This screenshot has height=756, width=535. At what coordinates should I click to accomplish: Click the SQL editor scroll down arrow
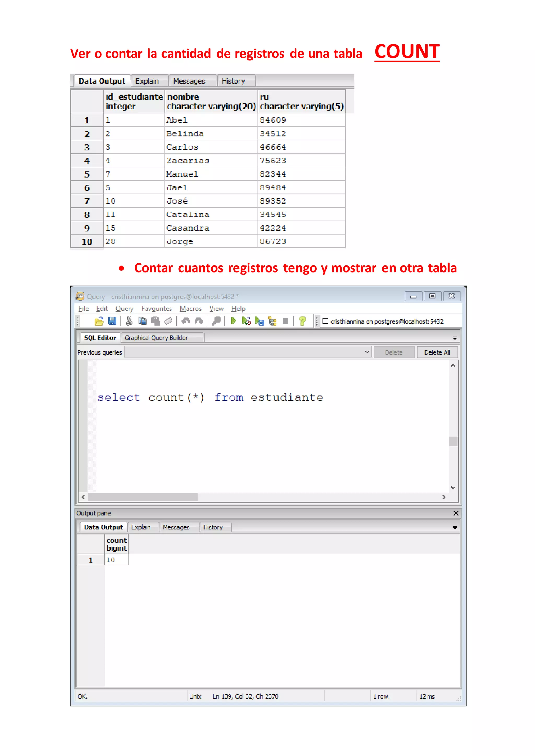tap(453, 488)
